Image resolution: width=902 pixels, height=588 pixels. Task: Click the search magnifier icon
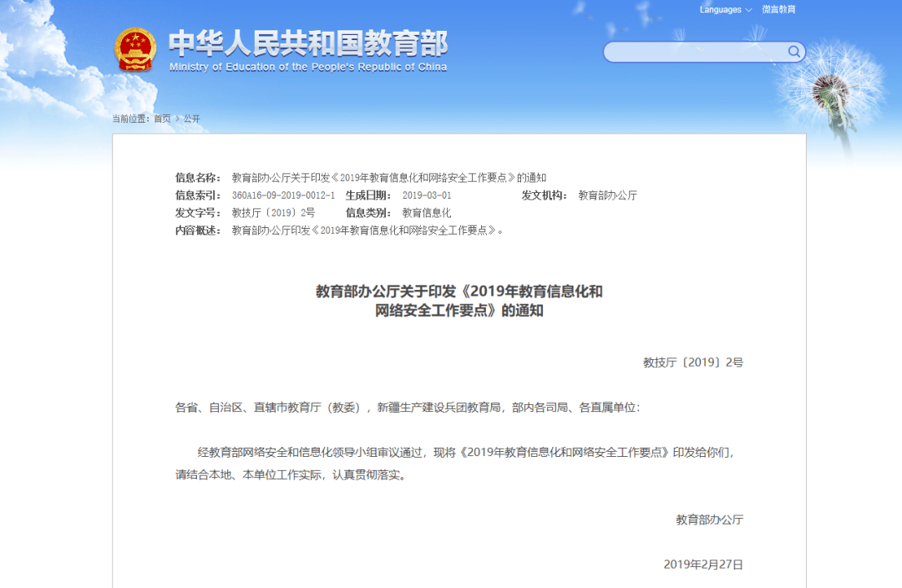[793, 53]
